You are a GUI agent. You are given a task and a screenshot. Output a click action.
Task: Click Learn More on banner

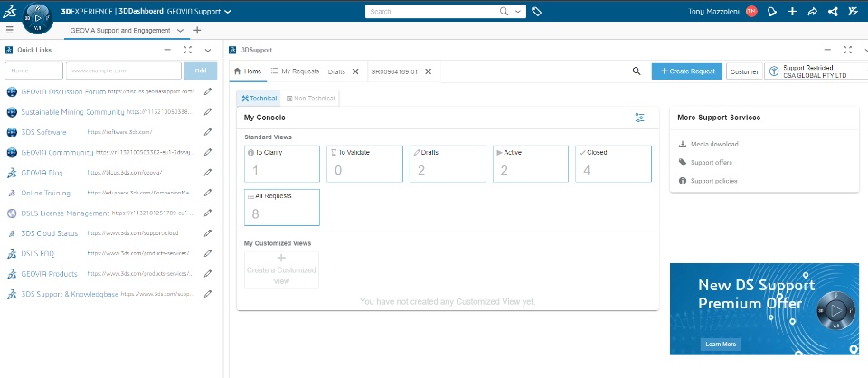pos(721,344)
